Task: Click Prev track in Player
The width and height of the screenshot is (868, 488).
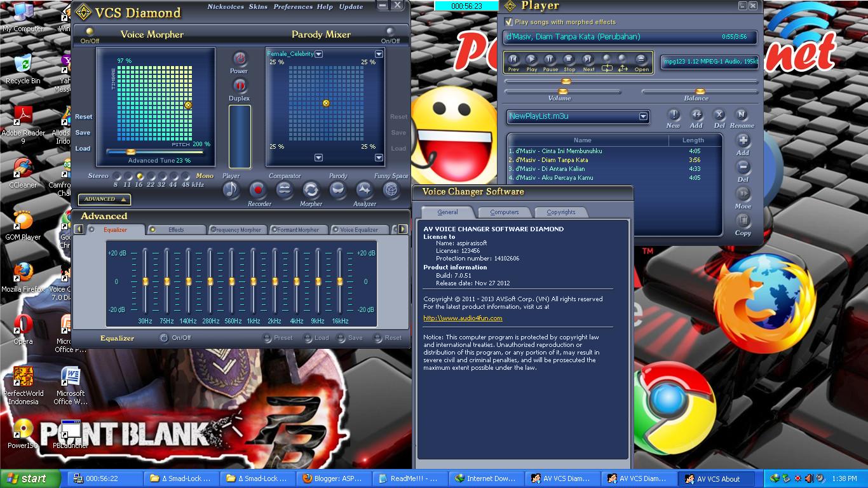Action: tap(513, 59)
